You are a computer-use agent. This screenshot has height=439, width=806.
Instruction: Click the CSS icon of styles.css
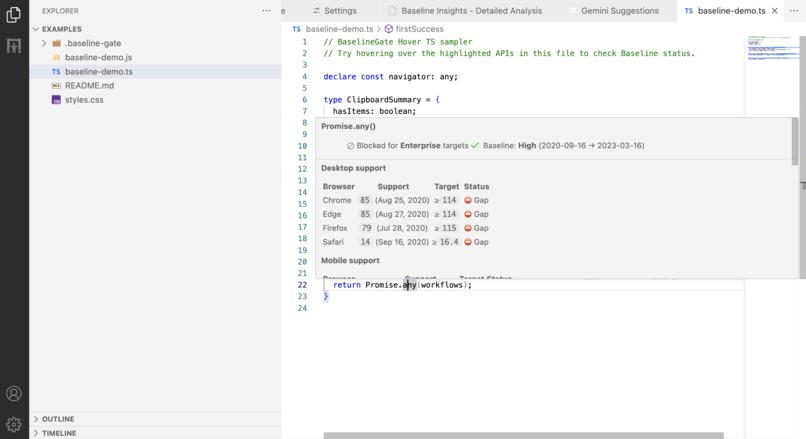pos(56,100)
